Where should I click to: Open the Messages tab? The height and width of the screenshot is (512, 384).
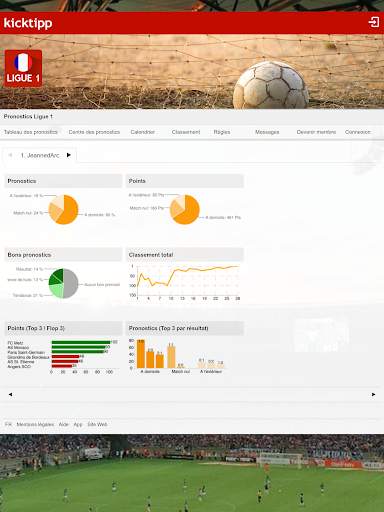(267, 132)
